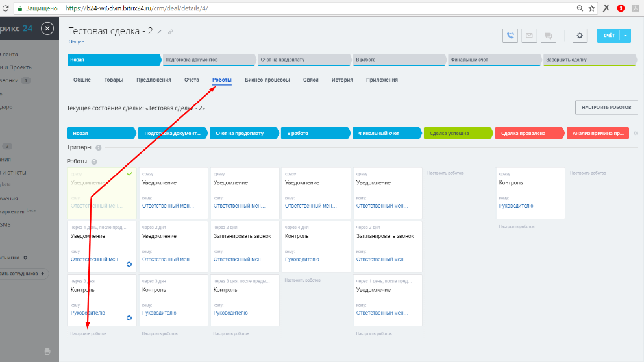Viewport: 644px width, 362px height.
Task: Click Настроить роботов link under Сделка успешна column
Action: click(x=445, y=173)
